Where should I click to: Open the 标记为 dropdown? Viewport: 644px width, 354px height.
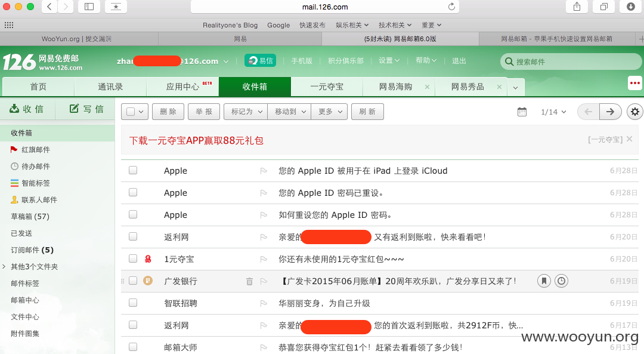coord(246,112)
